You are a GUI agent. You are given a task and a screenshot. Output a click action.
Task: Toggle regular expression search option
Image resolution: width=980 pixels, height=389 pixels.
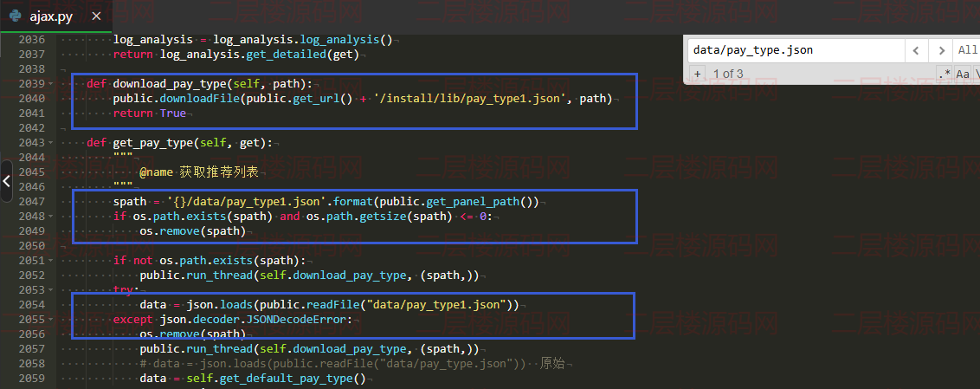pos(944,74)
